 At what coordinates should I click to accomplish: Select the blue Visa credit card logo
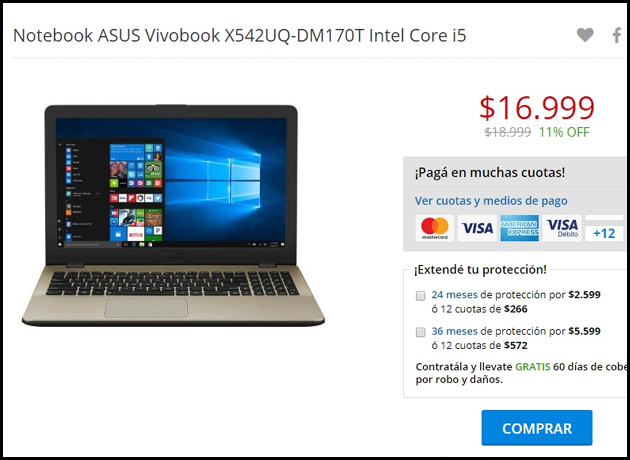pyautogui.click(x=477, y=228)
